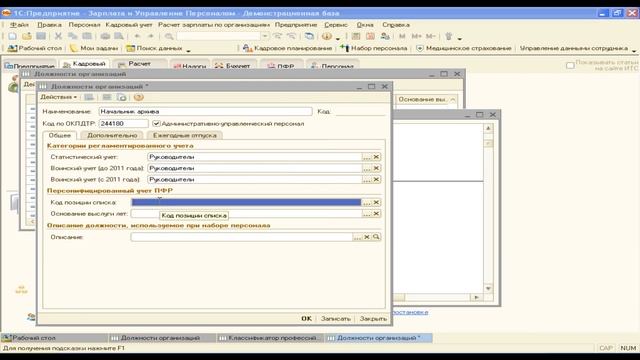The image size is (640, 360).
Task: Click the Open folder toolbar icon
Action: click(27, 36)
